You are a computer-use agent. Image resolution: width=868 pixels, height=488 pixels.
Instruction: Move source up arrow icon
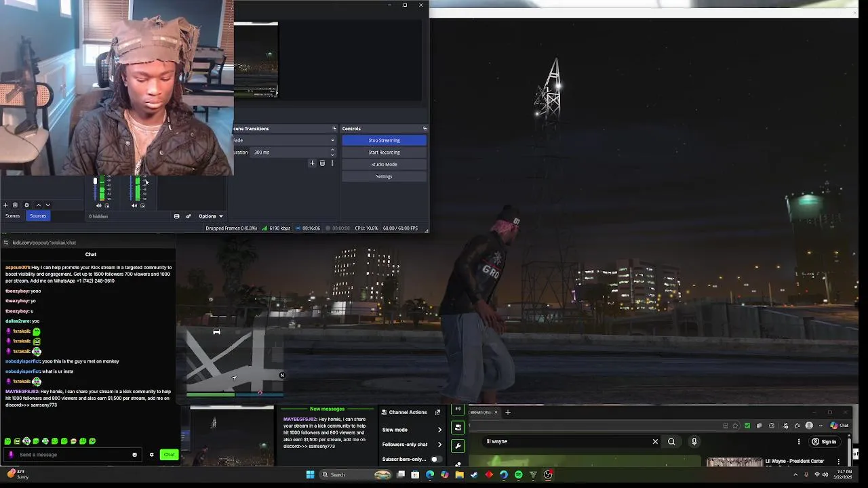(x=38, y=205)
